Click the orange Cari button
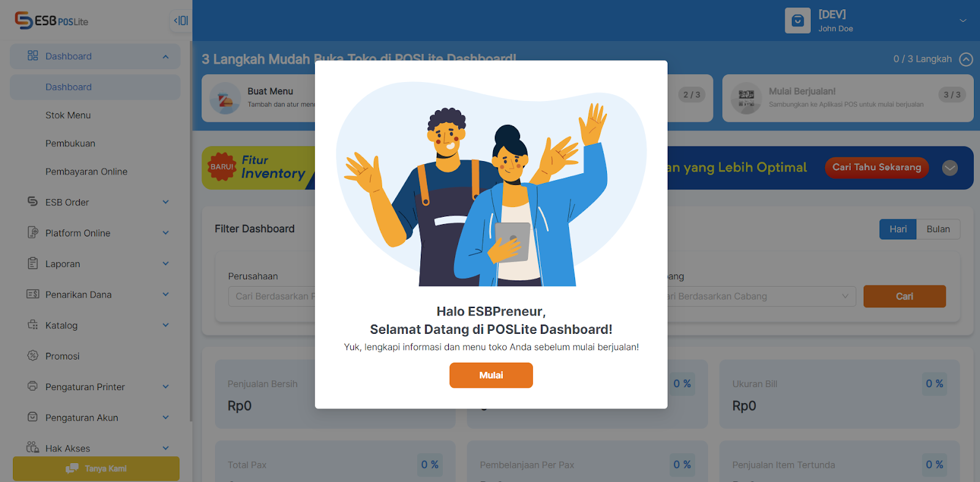980x482 pixels. pyautogui.click(x=905, y=296)
